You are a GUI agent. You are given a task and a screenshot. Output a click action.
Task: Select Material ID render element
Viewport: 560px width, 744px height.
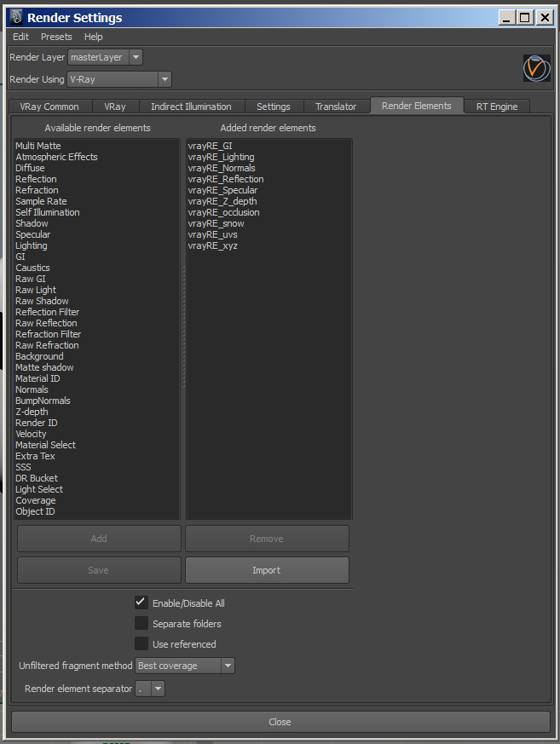(x=38, y=378)
